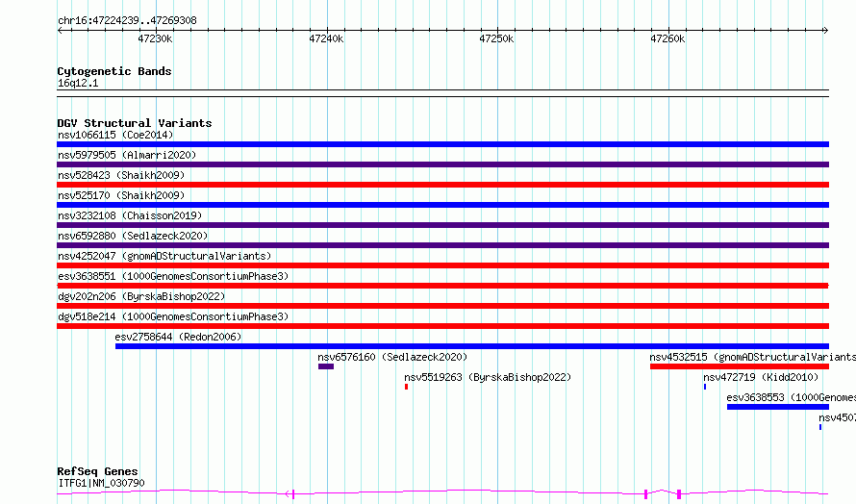Screen dimensions: 856x504
Task: Select the 16q12.1 band label
Action: click(x=78, y=83)
